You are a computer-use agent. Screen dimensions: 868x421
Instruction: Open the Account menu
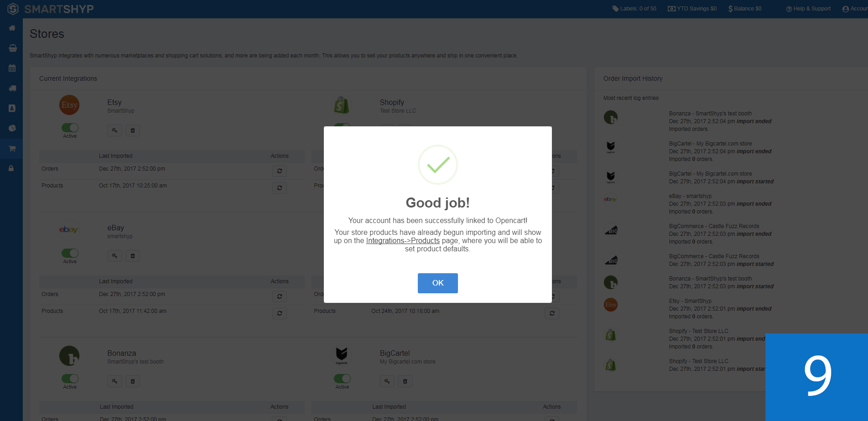(x=855, y=9)
